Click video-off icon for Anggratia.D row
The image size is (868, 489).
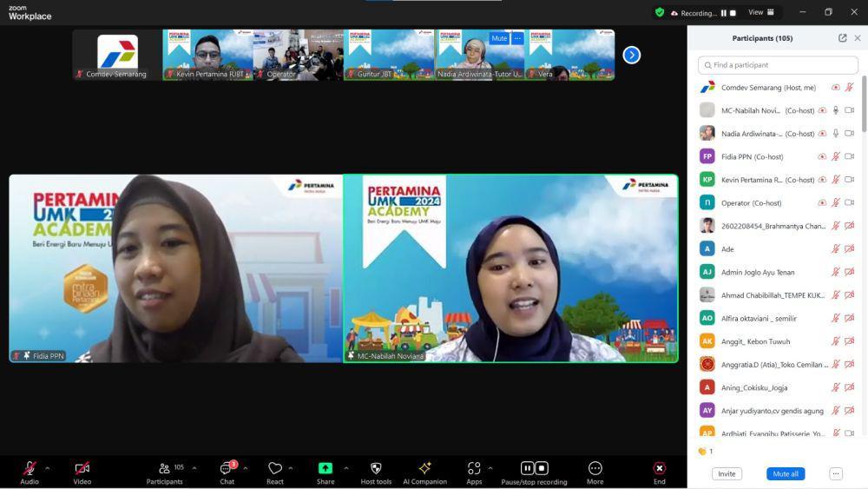[849, 365]
